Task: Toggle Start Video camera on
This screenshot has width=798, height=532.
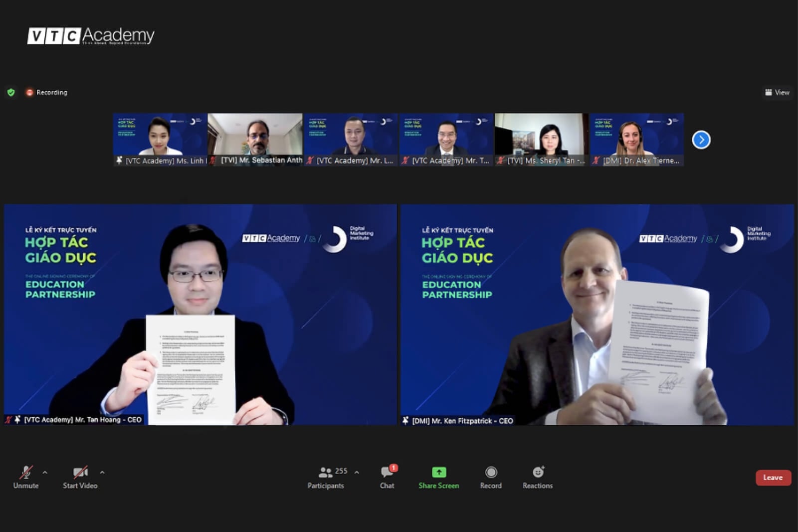Action: 80,477
